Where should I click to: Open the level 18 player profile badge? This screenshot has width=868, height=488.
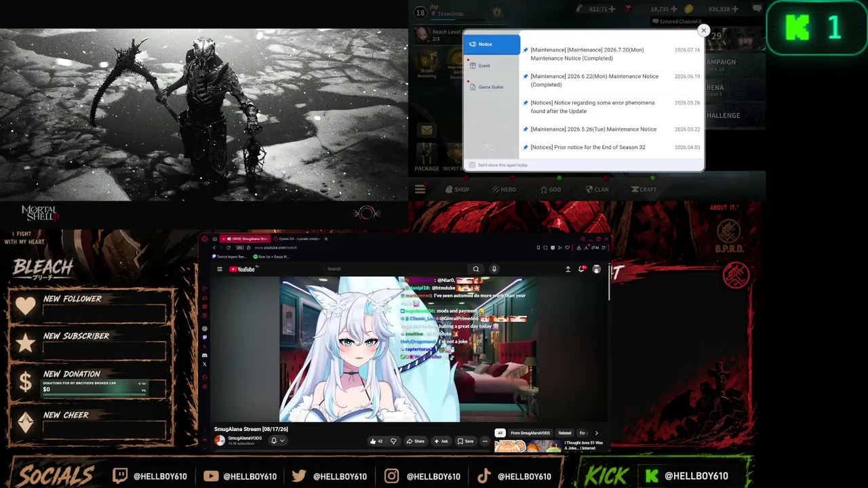(x=420, y=12)
